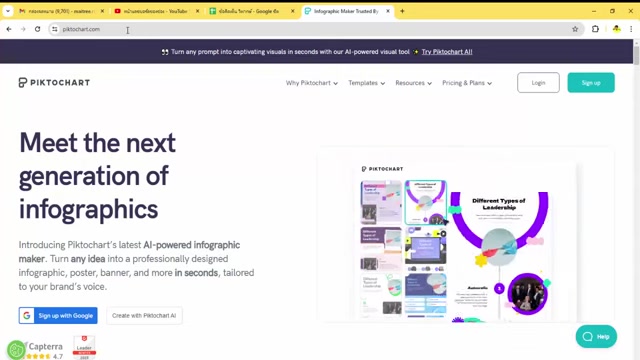The height and width of the screenshot is (360, 640).
Task: Expand the Resources menu
Action: (413, 83)
